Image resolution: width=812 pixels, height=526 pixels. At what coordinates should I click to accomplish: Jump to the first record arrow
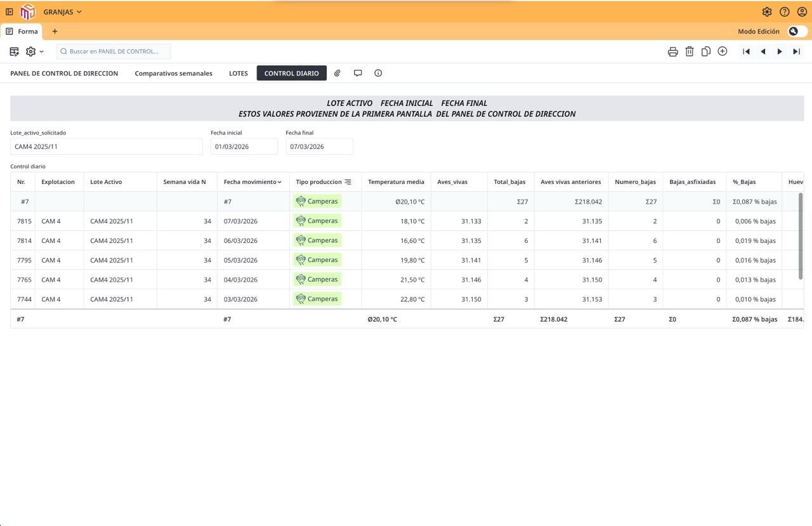(747, 51)
